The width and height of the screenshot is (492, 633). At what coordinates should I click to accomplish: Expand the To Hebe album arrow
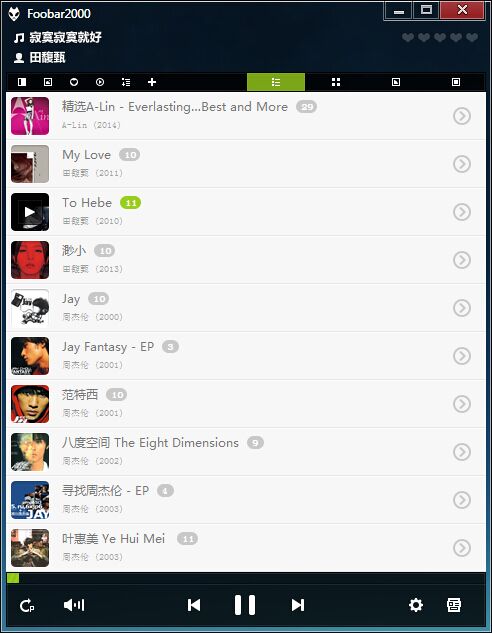point(462,212)
